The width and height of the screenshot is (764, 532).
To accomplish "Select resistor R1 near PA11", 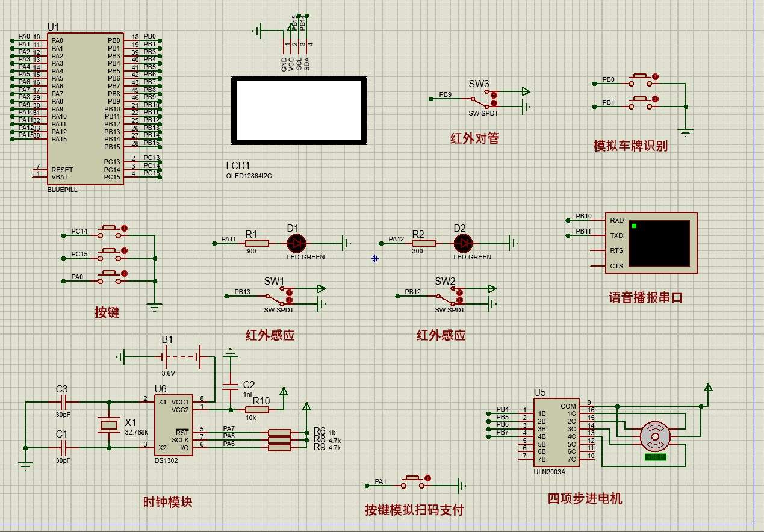I will [x=258, y=243].
